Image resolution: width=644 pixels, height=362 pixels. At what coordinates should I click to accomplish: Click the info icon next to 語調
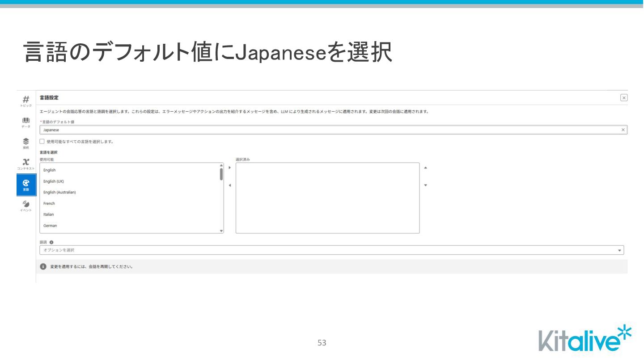tap(51, 242)
